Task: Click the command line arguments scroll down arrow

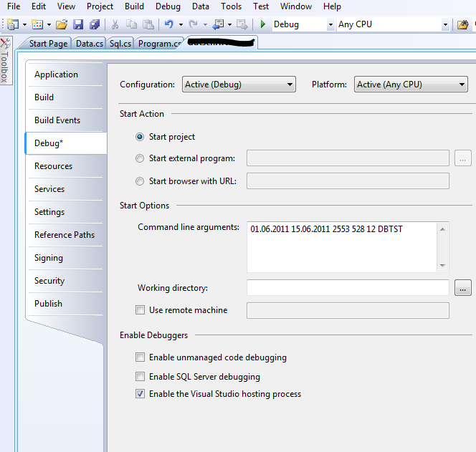Action: pos(442,266)
